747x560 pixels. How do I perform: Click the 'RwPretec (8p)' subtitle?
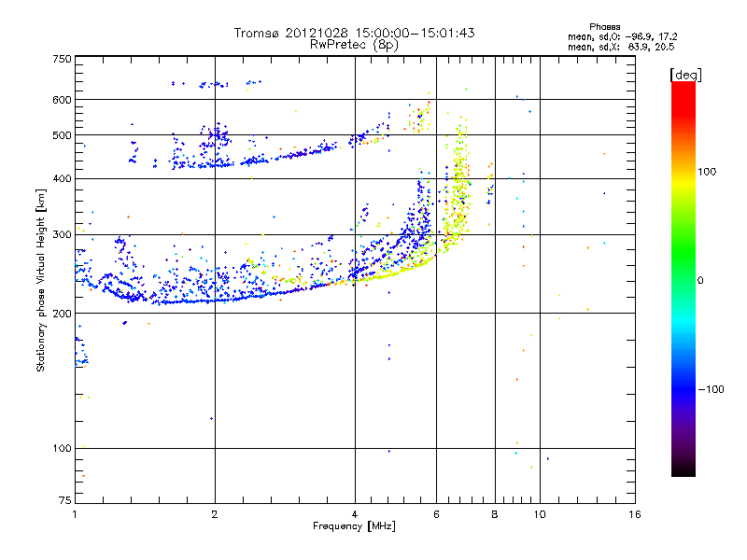[354, 45]
